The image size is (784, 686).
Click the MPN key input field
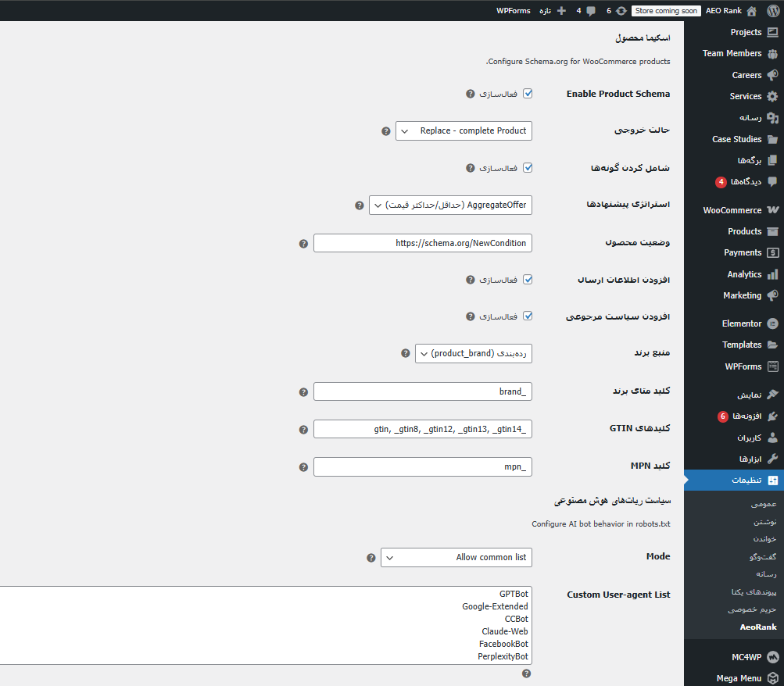click(422, 467)
